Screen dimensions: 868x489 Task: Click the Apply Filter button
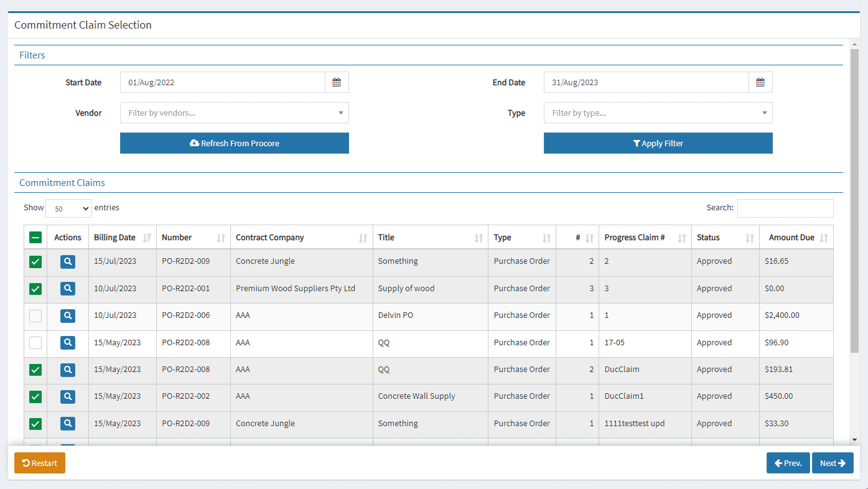pos(658,143)
